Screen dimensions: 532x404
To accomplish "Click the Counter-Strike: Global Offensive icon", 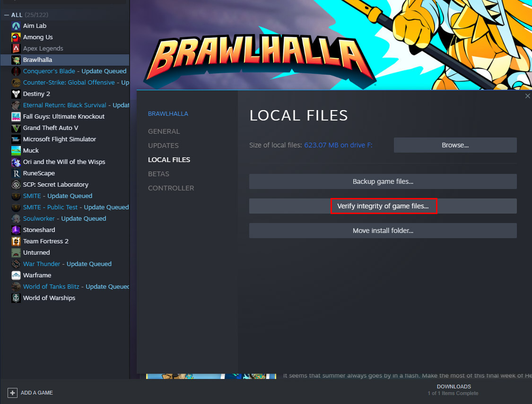I will click(x=16, y=82).
